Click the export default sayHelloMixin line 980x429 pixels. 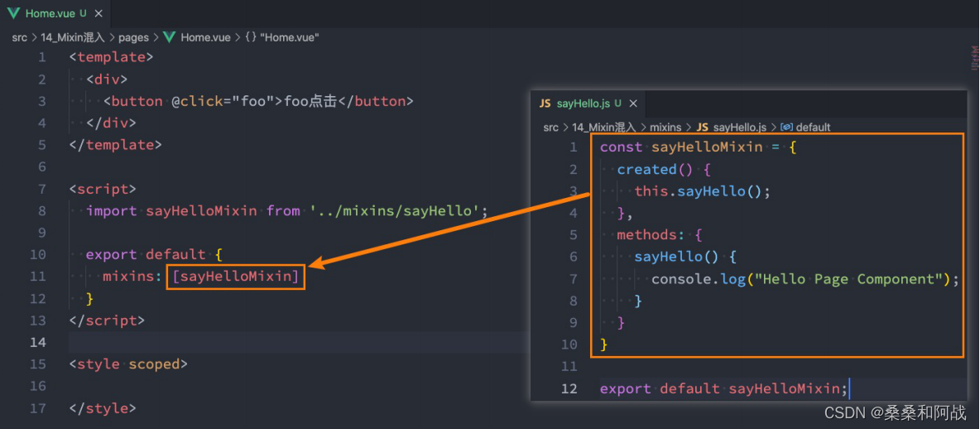point(723,388)
